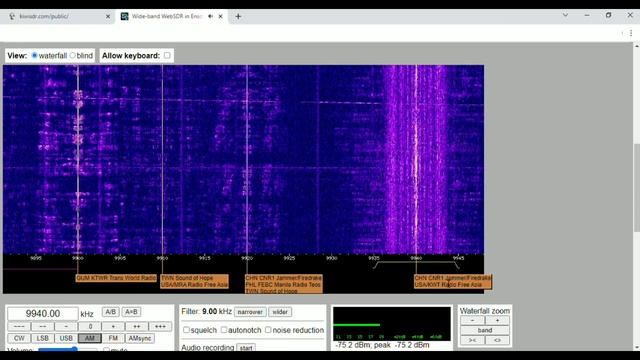
Task: Step frequency up with the '+++' button
Action: 160,327
